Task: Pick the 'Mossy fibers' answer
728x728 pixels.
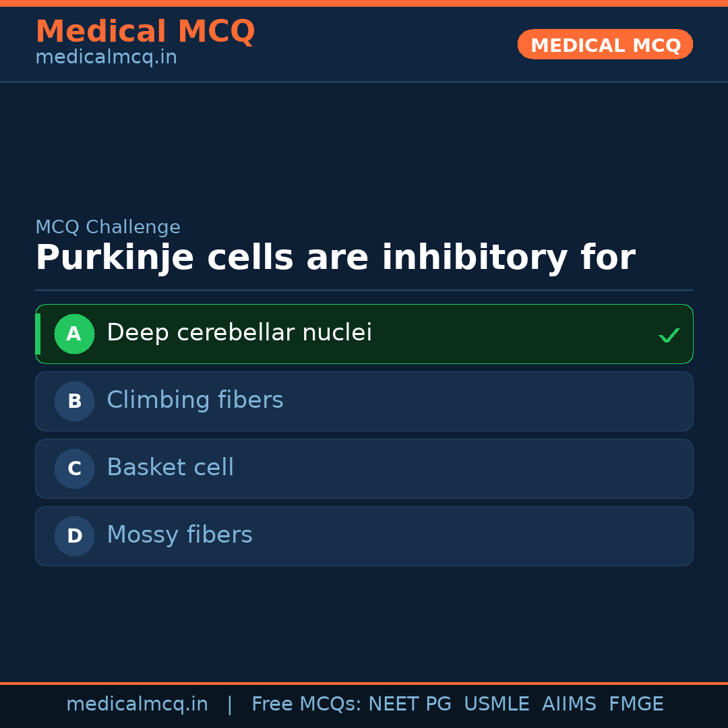Action: [x=179, y=535]
